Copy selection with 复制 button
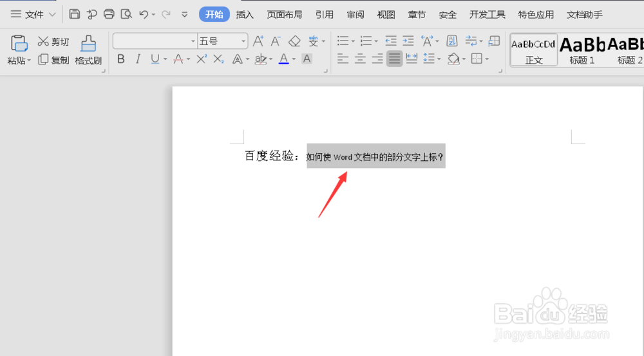Viewport: 644px width, 356px height. point(53,60)
